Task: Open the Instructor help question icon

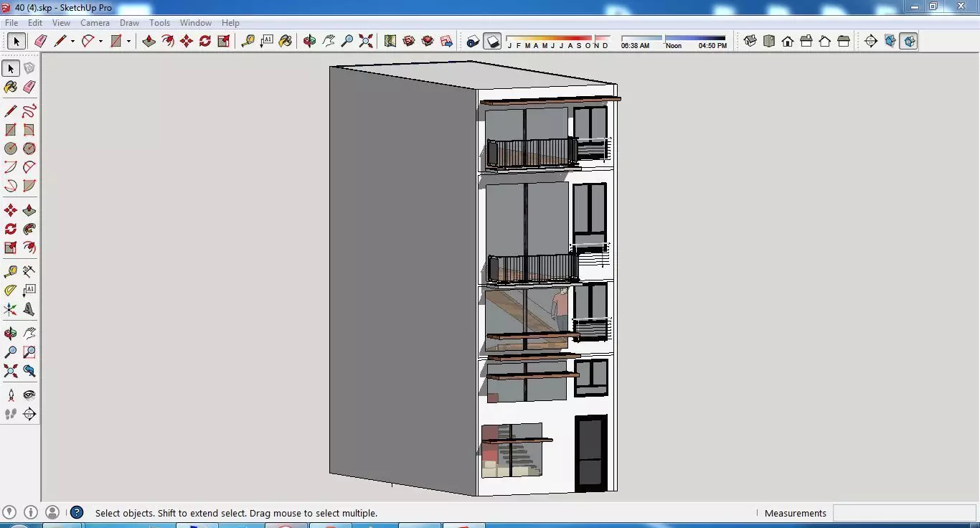Action: 77,512
